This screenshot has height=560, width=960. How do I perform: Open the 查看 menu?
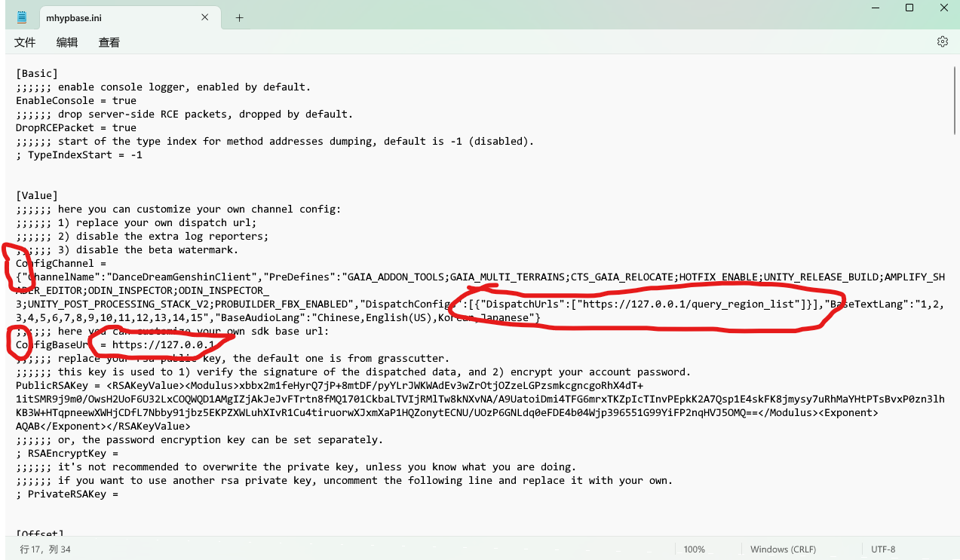(109, 43)
